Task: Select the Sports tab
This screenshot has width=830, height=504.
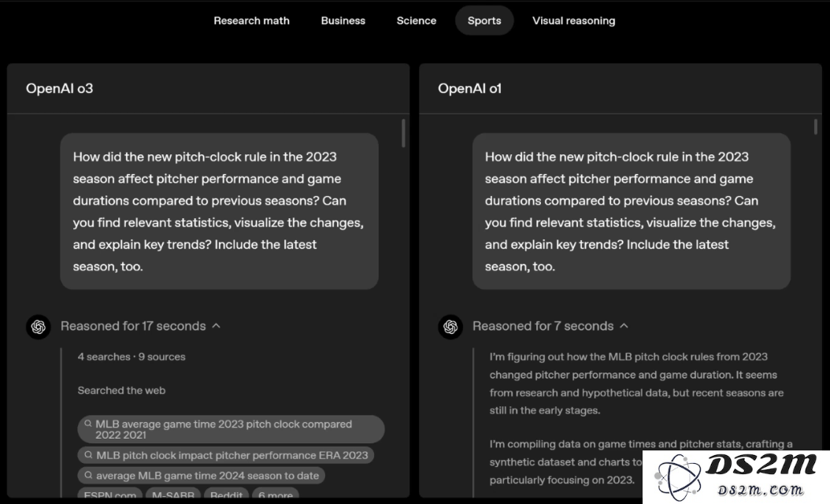Action: pyautogui.click(x=484, y=20)
